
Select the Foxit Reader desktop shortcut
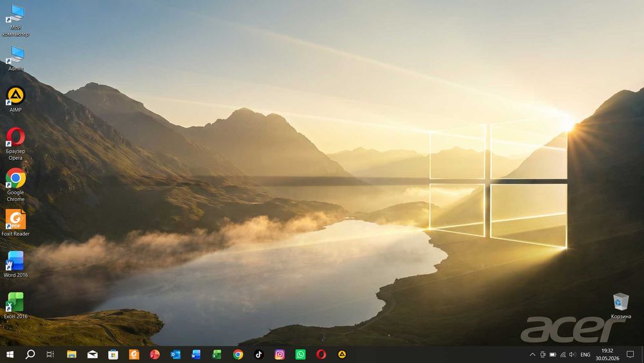tap(15, 223)
